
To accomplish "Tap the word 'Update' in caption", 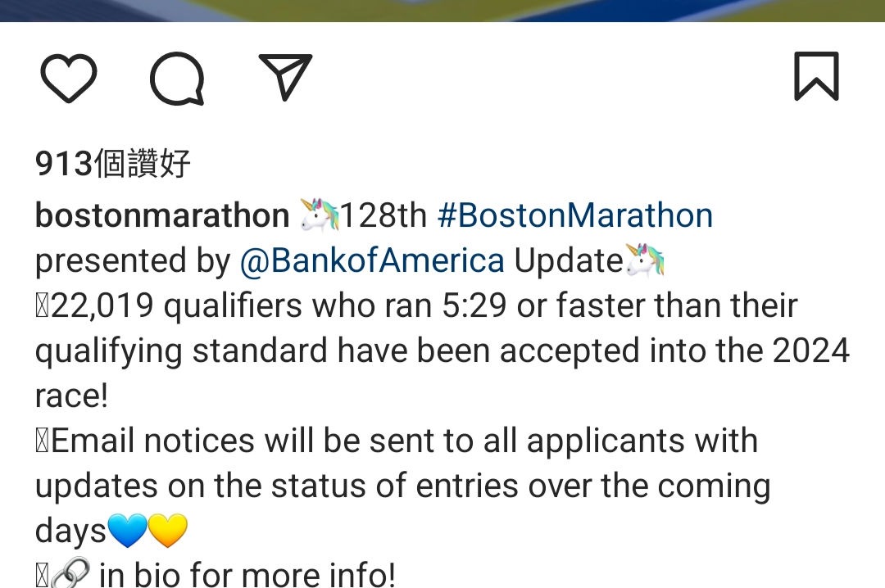I will [x=569, y=261].
